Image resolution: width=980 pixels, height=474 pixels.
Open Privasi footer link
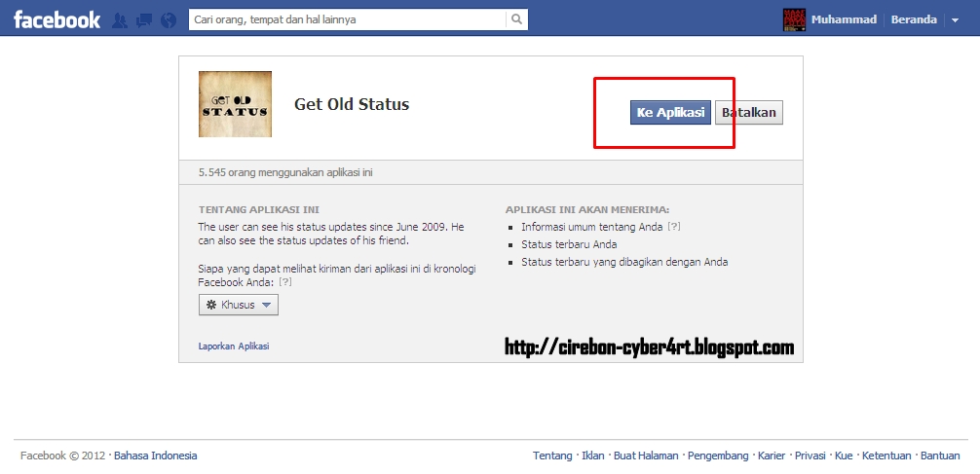810,456
